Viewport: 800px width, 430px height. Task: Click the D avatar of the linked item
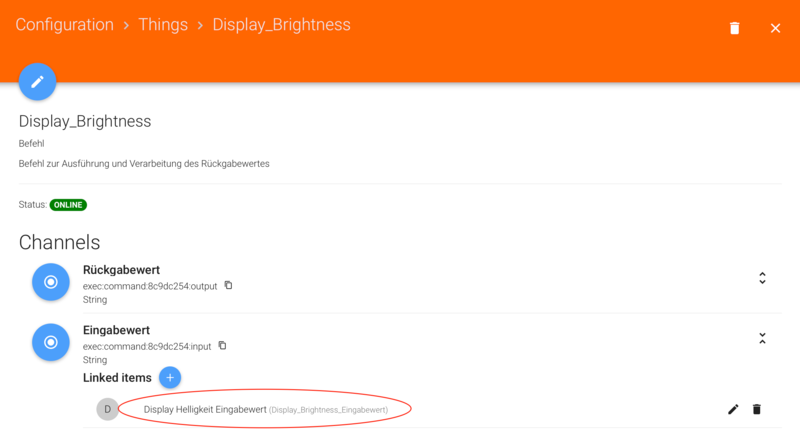click(107, 409)
